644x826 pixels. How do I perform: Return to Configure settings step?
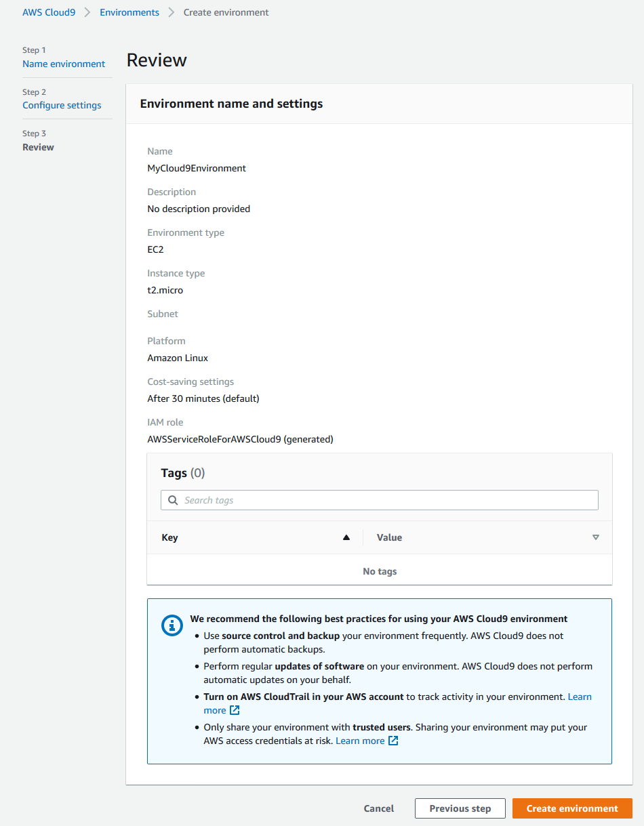62,105
